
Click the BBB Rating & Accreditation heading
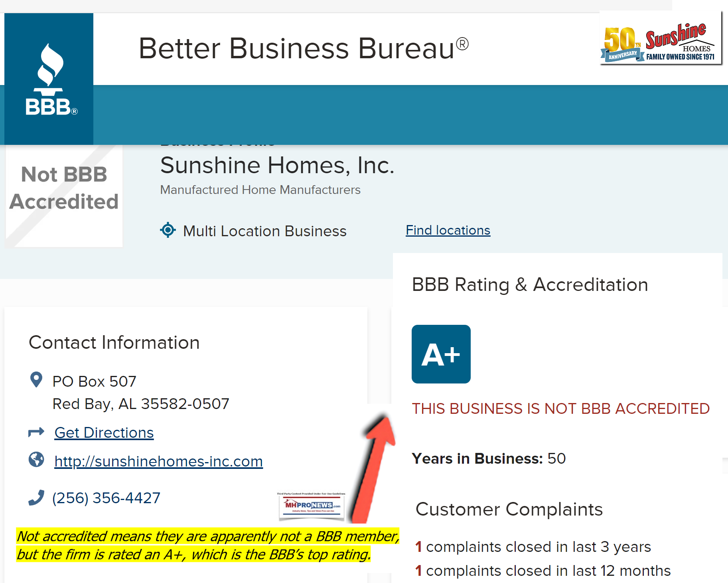click(x=530, y=285)
